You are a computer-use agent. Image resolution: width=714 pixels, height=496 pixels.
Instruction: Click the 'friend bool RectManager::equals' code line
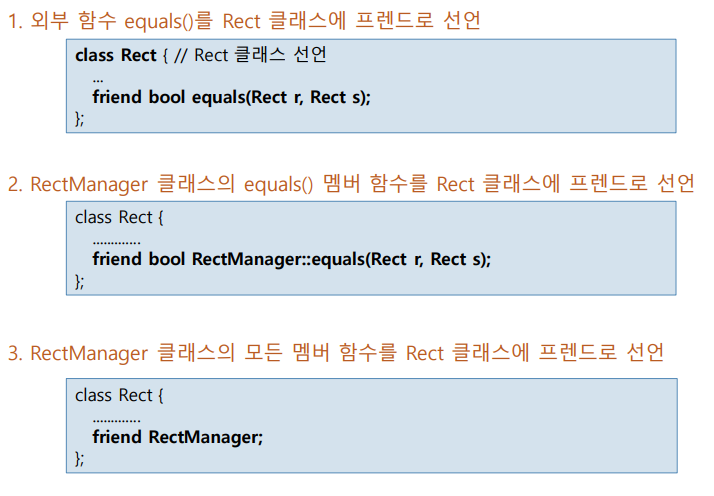pos(291,259)
